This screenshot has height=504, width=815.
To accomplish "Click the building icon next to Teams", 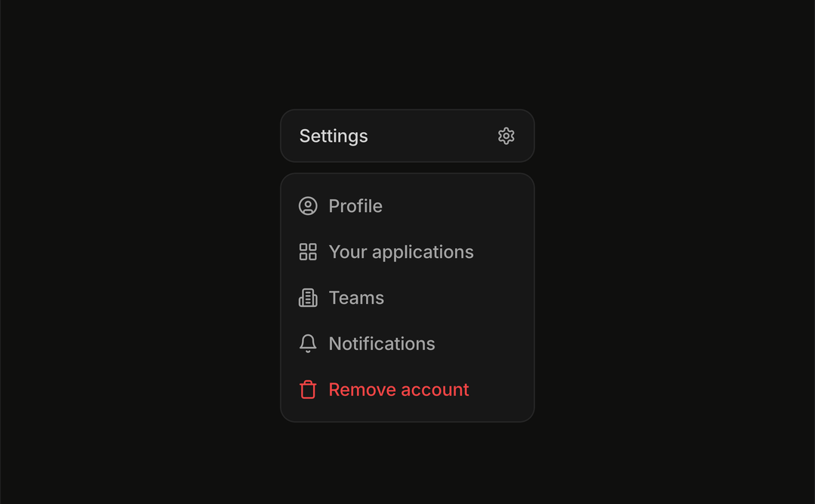I will [308, 297].
